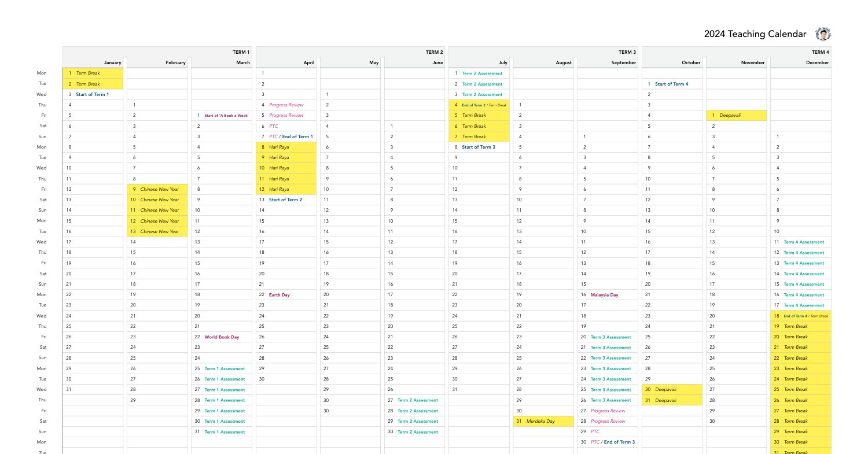This screenshot has height=454, width=868.
Task: Click 'PTC / End of Term 3' September 30
Action: click(612, 442)
